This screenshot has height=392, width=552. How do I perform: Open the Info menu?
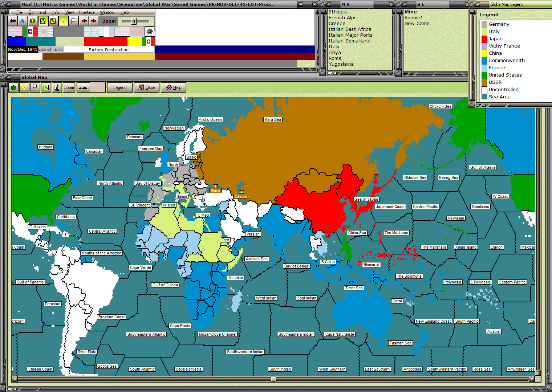(x=56, y=12)
